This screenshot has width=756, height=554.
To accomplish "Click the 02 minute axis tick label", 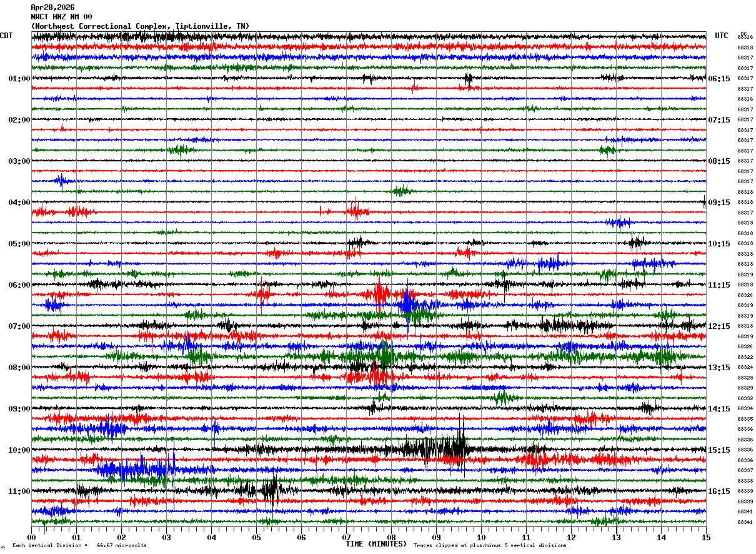I will [121, 537].
